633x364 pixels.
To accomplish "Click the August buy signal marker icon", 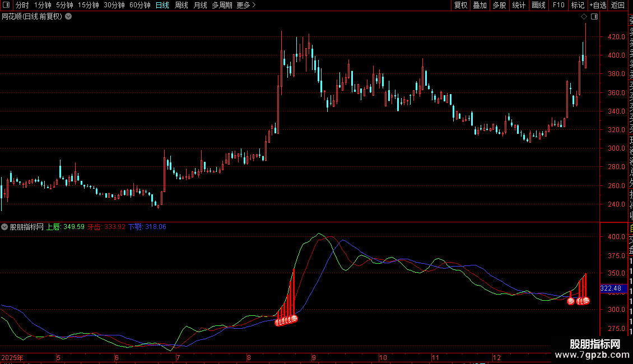I will pyautogui.click(x=294, y=319).
